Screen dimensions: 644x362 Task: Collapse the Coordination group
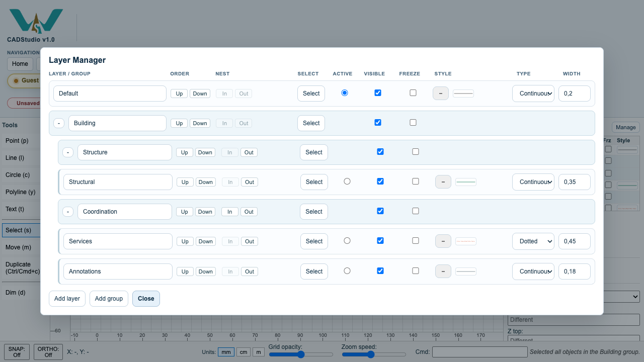[x=68, y=212]
